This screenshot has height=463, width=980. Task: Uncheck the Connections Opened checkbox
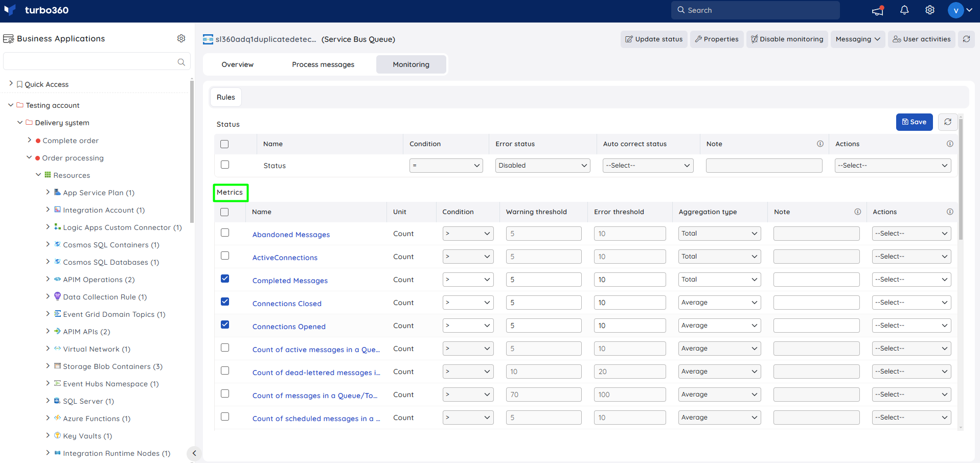click(225, 325)
